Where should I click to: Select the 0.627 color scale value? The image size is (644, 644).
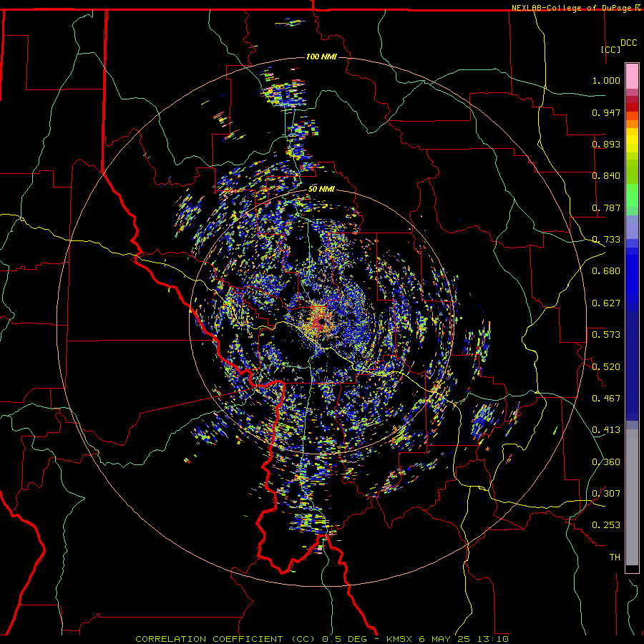coord(606,303)
